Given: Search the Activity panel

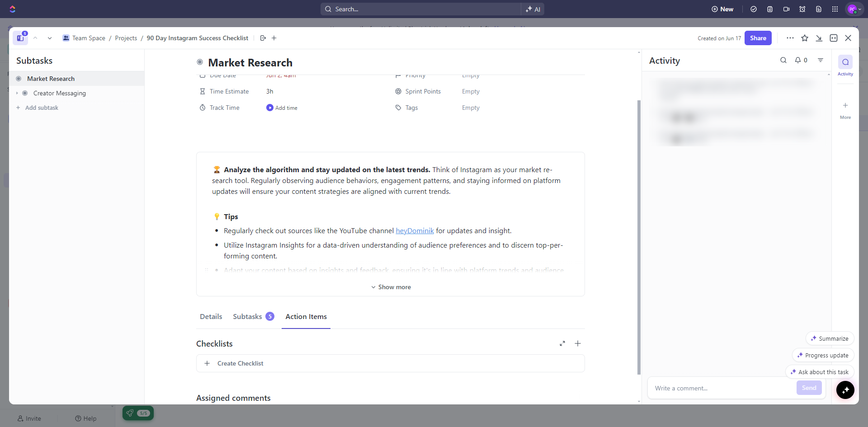Looking at the screenshot, I should click(783, 61).
